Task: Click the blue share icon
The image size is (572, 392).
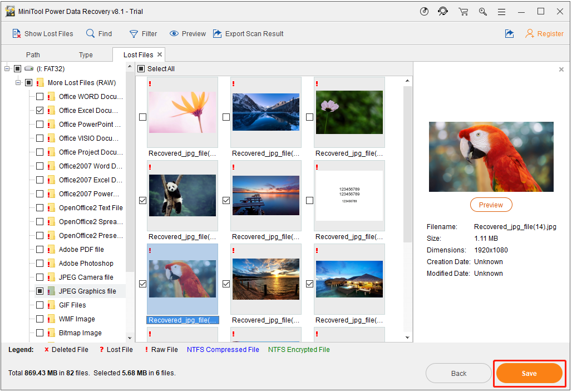Action: coord(509,34)
